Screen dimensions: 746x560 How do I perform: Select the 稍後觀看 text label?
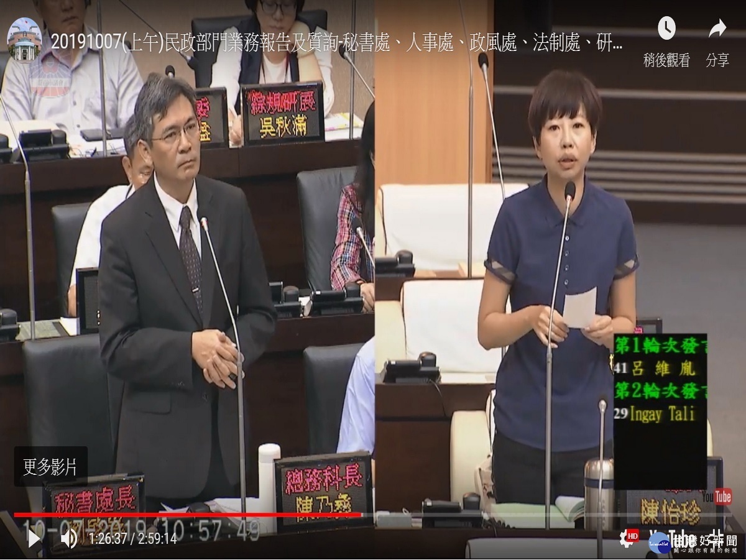[x=666, y=60]
